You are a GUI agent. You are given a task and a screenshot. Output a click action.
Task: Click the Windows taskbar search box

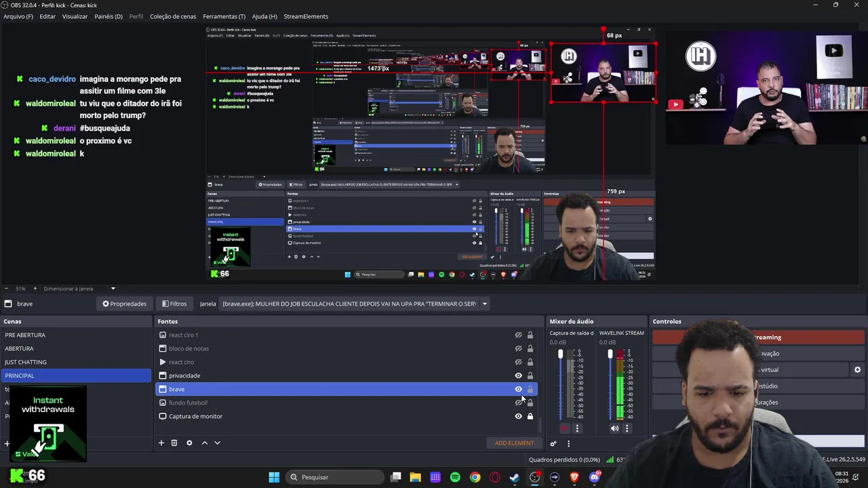click(334, 477)
